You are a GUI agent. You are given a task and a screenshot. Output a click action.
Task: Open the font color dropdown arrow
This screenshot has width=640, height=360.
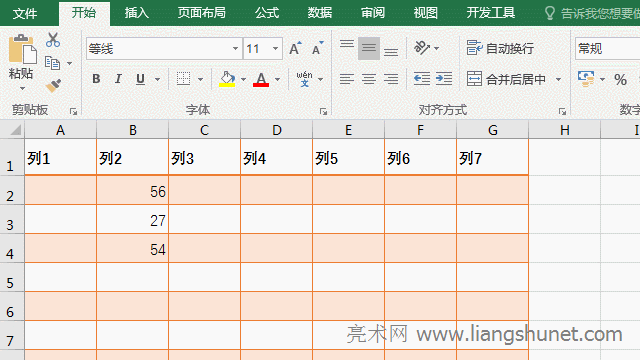278,79
